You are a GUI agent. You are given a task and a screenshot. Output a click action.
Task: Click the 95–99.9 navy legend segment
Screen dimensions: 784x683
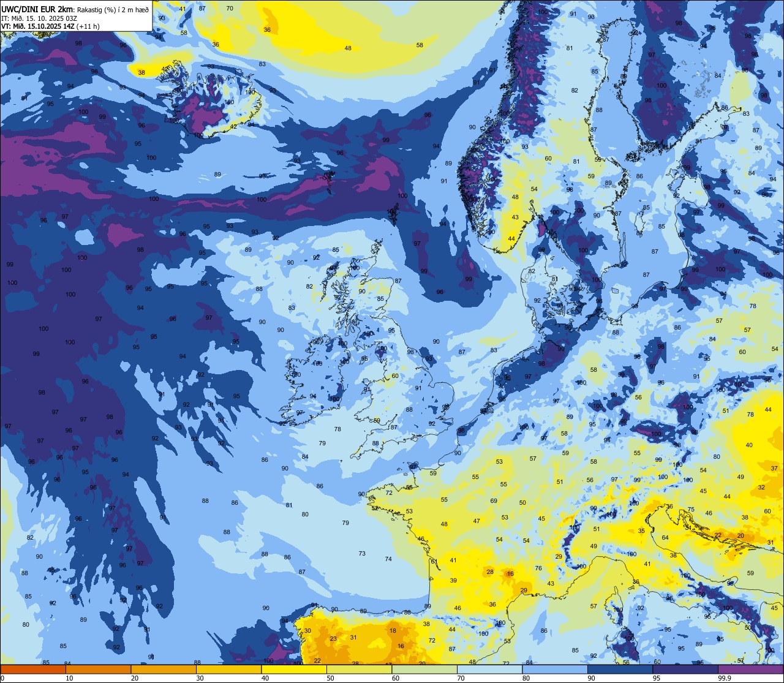[x=685, y=669]
